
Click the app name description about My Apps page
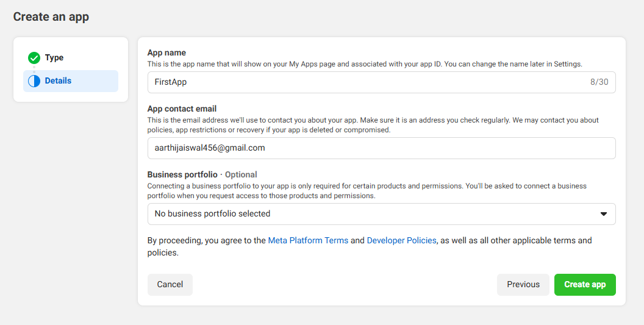365,64
